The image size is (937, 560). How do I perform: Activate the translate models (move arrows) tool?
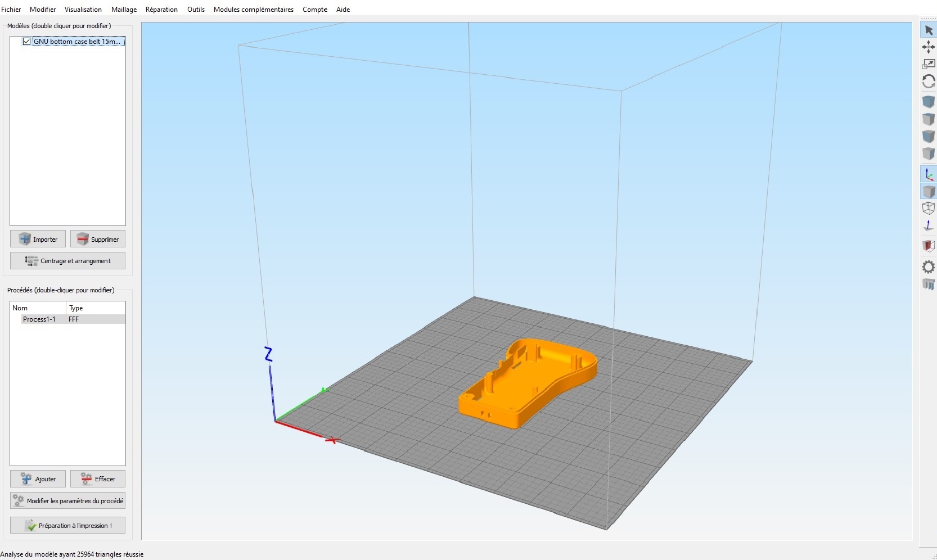click(929, 47)
